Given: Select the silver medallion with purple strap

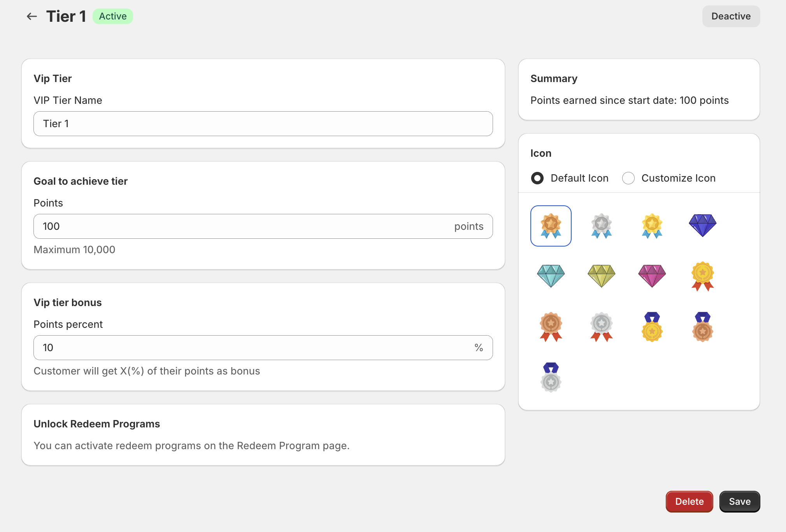Looking at the screenshot, I should (551, 378).
